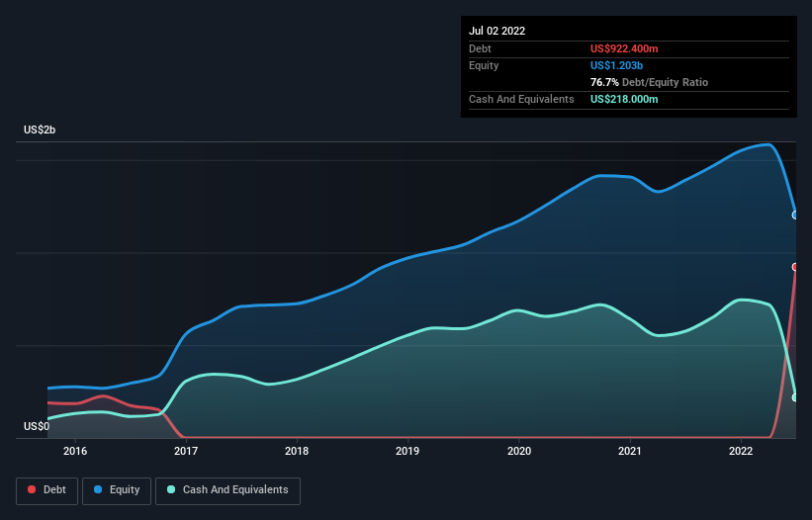Click the 2019 x-axis label

[407, 451]
